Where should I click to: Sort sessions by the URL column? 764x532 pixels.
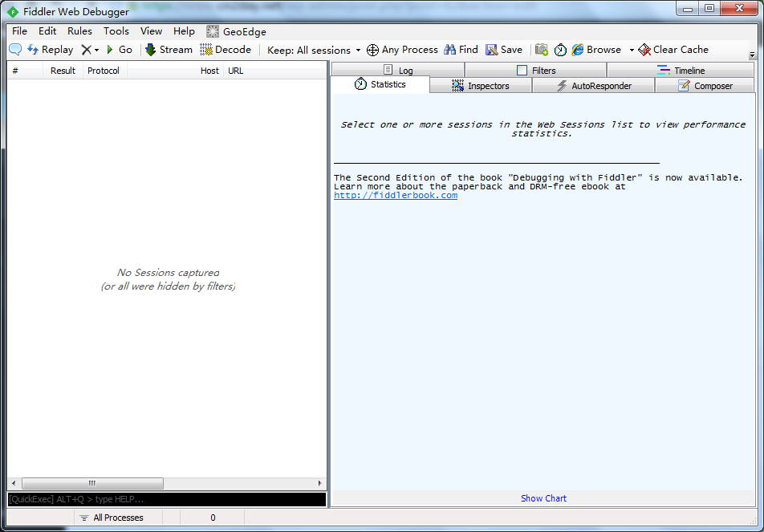tap(274, 71)
